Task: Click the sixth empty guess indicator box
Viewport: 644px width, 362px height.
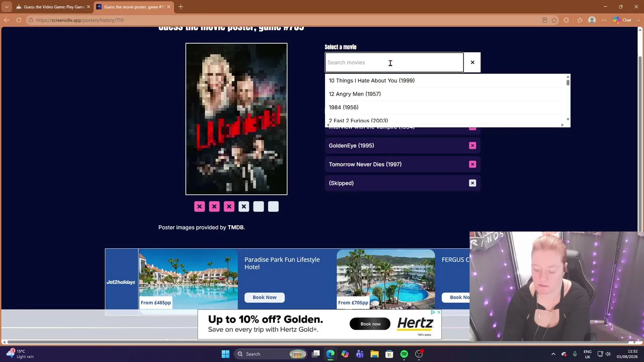Action: 273,207
